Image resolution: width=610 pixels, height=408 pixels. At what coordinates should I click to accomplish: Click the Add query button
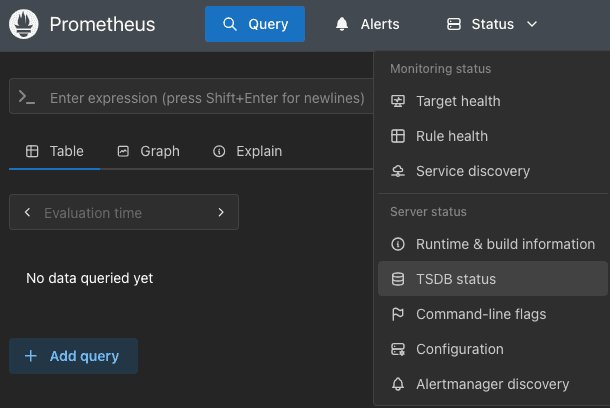coord(74,356)
